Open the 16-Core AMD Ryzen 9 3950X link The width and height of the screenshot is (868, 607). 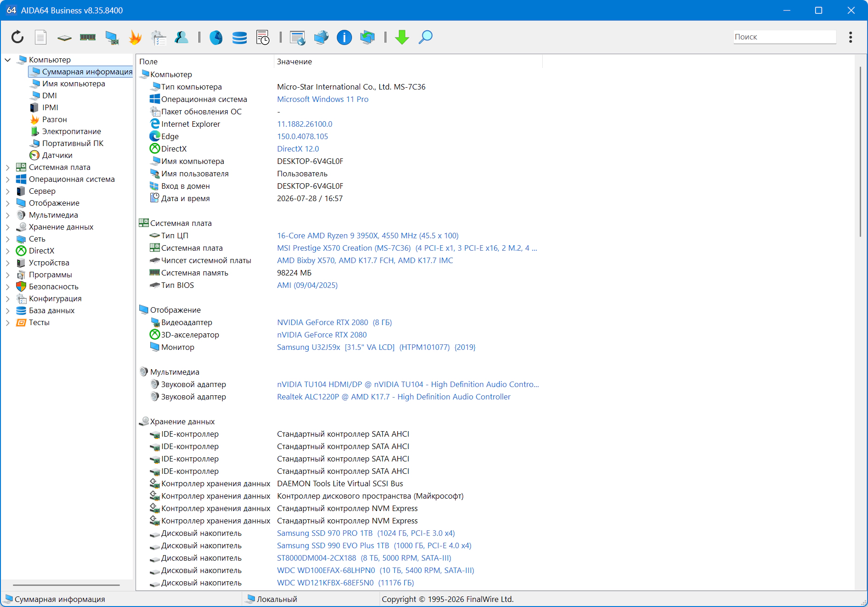click(368, 236)
